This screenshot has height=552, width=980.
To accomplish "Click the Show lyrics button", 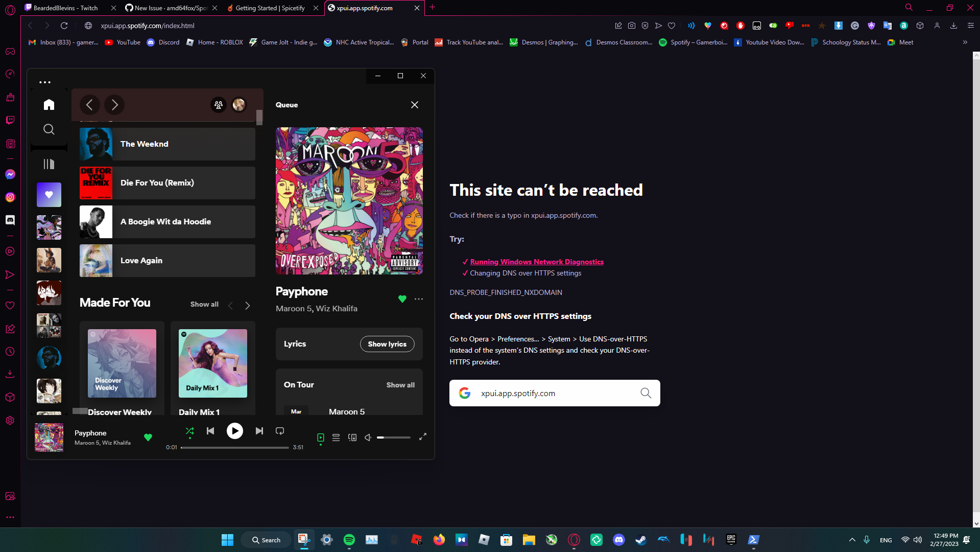I will click(387, 344).
